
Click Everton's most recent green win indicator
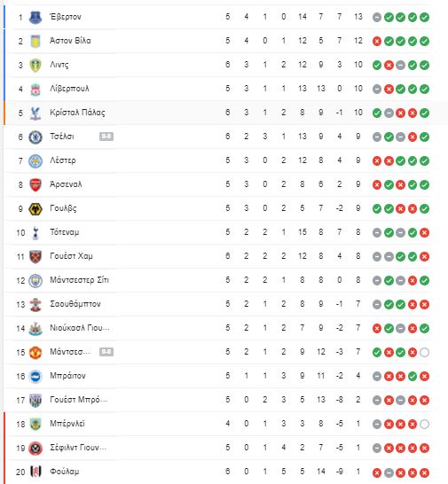(x=425, y=17)
